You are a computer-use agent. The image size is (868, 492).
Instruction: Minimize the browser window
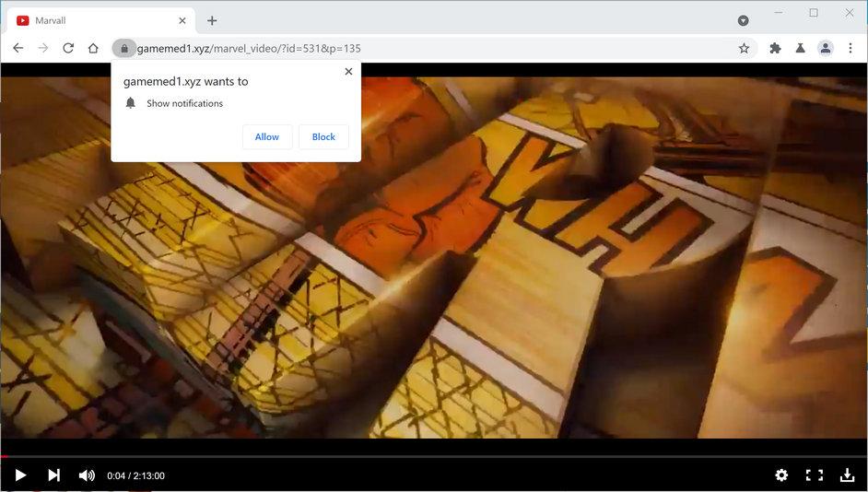pos(779,12)
